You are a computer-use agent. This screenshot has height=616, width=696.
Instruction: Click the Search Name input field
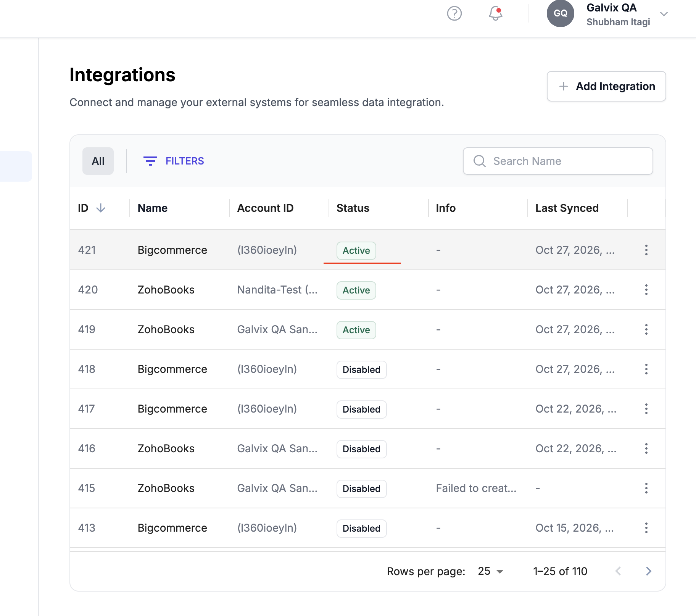(x=557, y=161)
